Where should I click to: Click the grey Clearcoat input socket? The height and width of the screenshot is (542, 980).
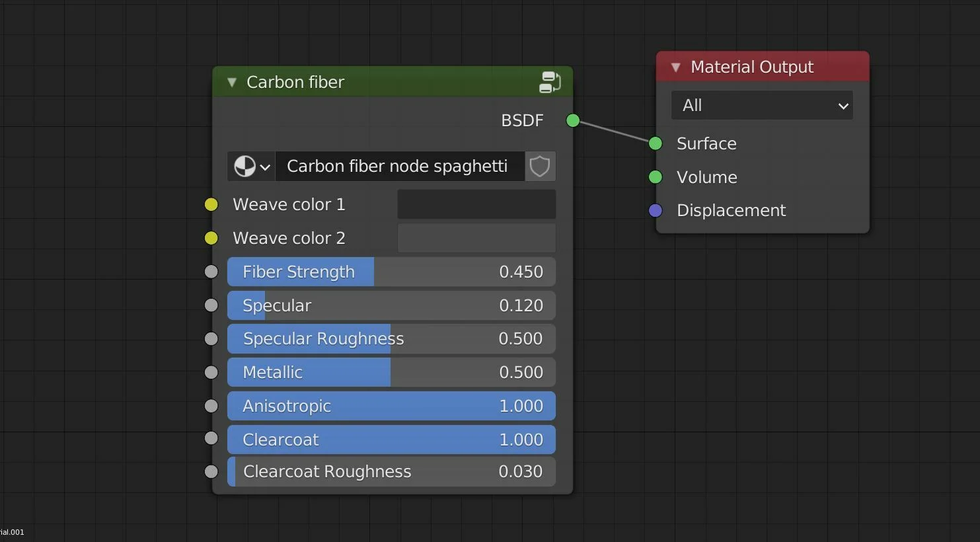point(211,438)
